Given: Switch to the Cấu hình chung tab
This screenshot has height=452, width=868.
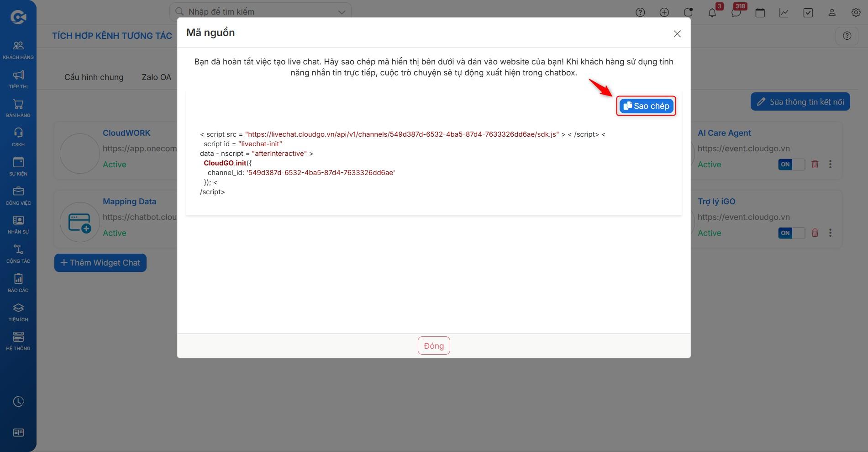Looking at the screenshot, I should coord(94,77).
